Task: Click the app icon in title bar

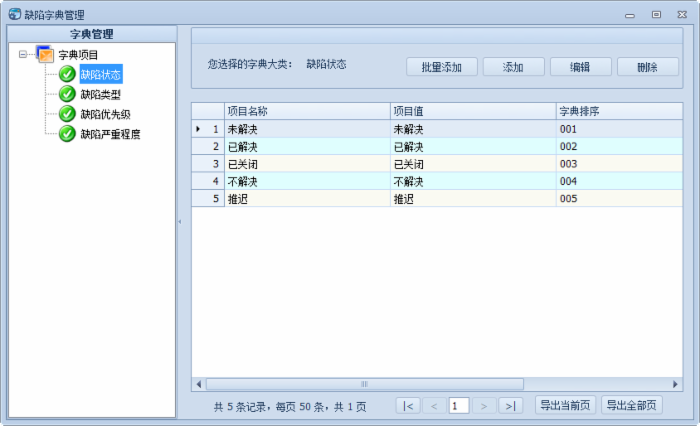Action: 14,15
